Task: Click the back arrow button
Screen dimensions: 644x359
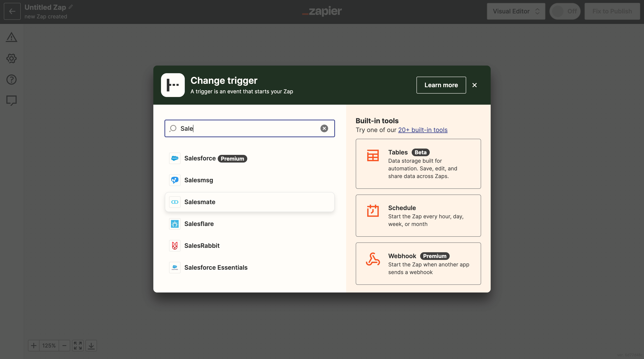Action: tap(12, 11)
